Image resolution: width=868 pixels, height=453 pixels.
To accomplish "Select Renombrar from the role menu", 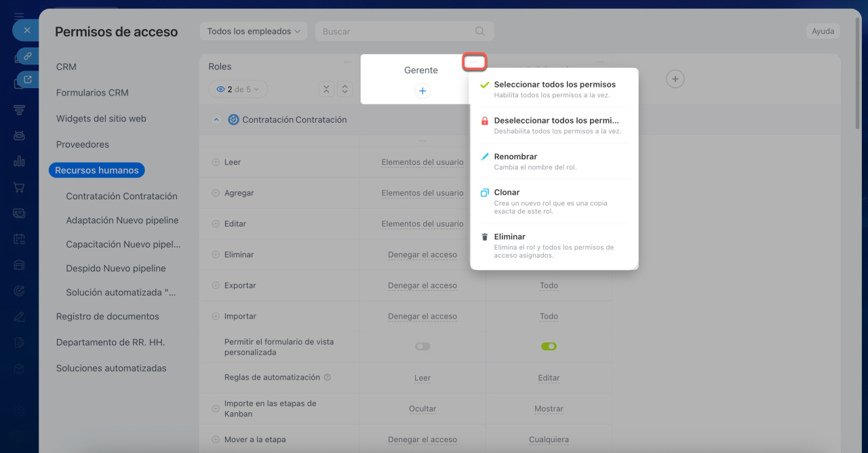I will pyautogui.click(x=515, y=157).
